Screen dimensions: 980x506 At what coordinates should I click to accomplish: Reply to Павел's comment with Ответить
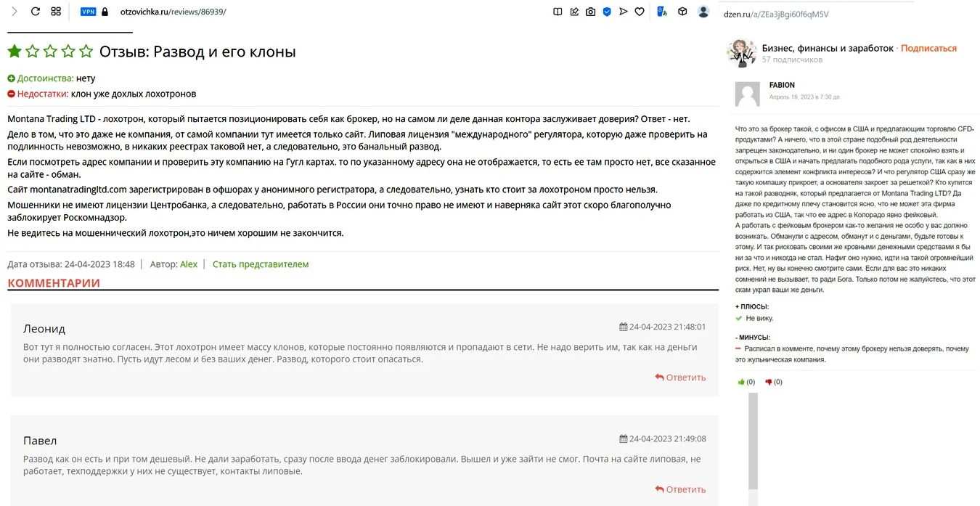(680, 489)
